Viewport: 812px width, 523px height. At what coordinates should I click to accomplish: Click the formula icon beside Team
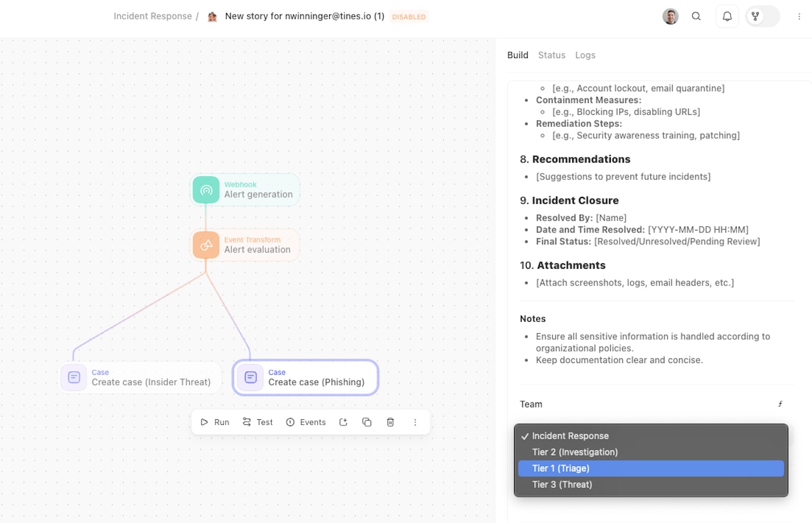pyautogui.click(x=780, y=404)
